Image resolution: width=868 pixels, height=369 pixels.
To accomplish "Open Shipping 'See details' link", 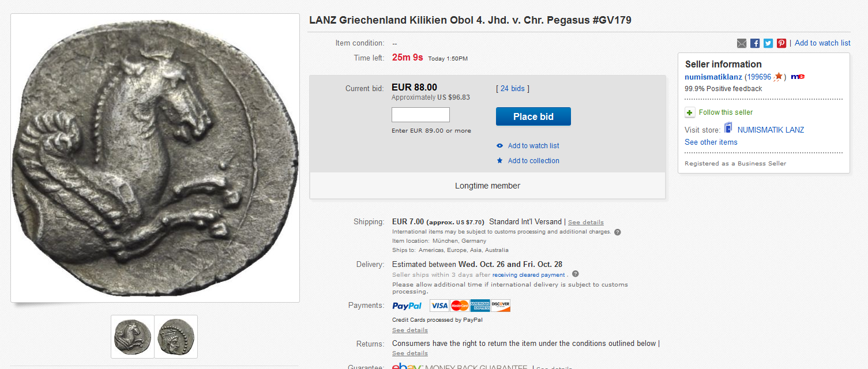I will pos(585,223).
